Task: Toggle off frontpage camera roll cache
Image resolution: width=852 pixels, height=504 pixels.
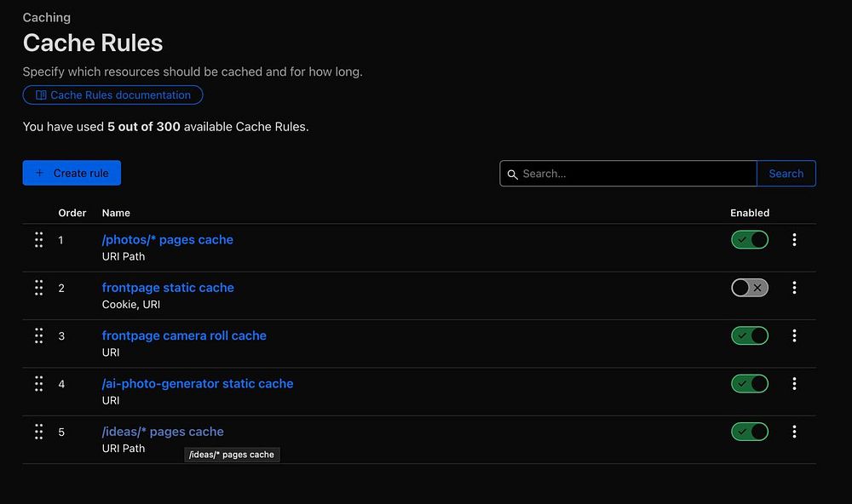Action: click(750, 335)
